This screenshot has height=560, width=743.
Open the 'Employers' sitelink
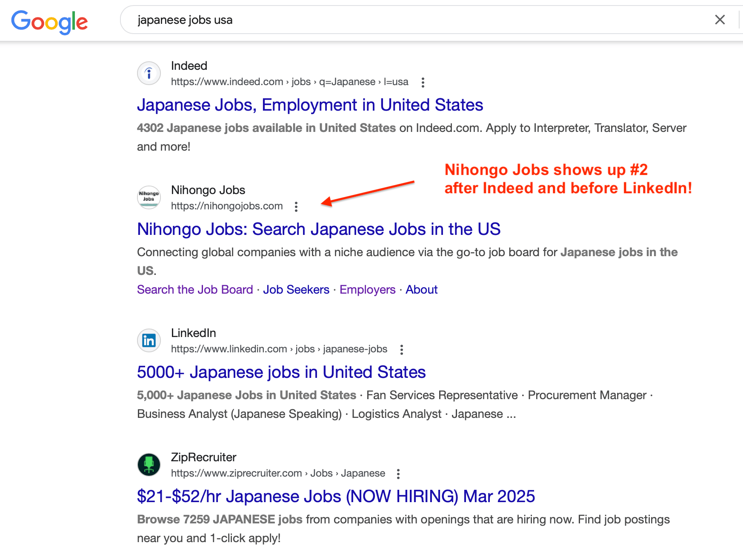click(x=368, y=289)
